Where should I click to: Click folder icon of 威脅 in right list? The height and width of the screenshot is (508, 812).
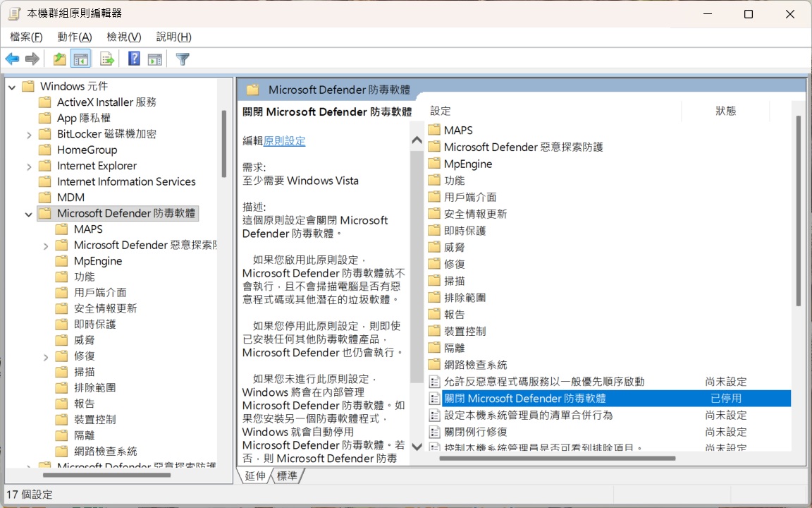coord(434,247)
